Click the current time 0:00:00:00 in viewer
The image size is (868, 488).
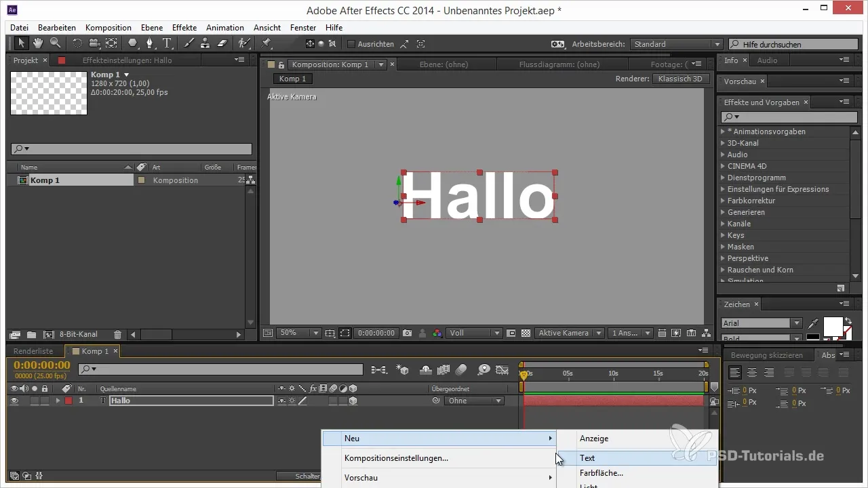point(376,333)
